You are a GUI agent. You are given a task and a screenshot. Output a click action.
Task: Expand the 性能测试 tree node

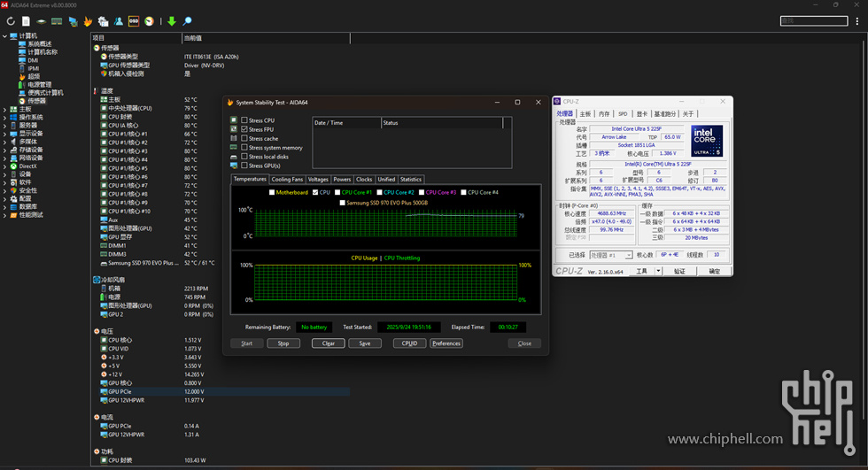[5, 215]
